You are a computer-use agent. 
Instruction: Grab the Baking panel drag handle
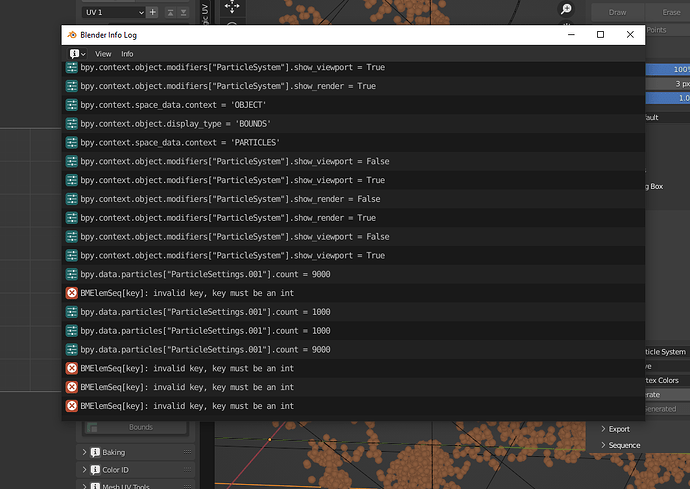187,452
